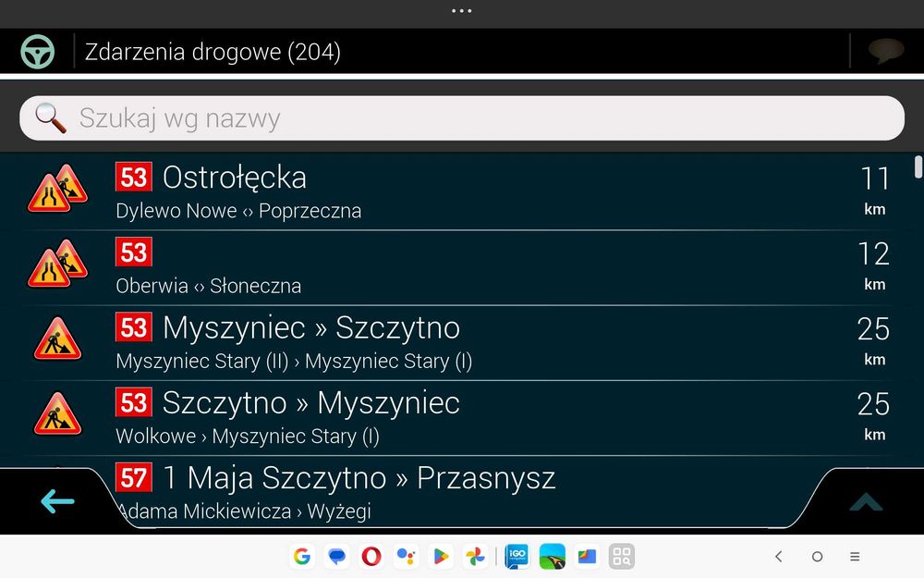Select 'Wolkowe › Myszyniec Stary (I)' subtitle

247,437
